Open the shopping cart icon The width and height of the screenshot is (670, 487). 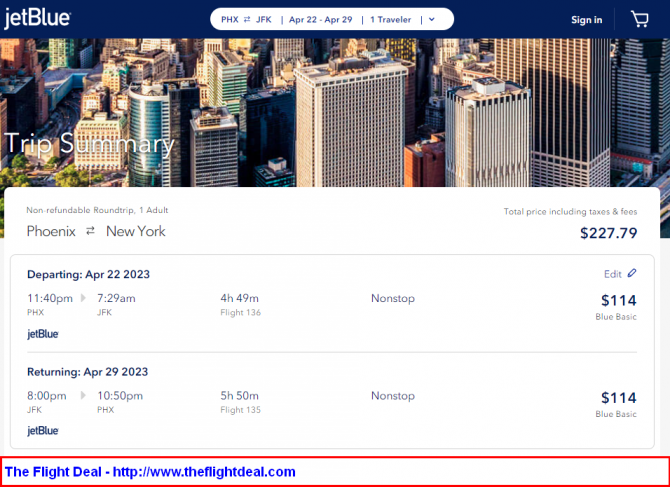pyautogui.click(x=639, y=19)
